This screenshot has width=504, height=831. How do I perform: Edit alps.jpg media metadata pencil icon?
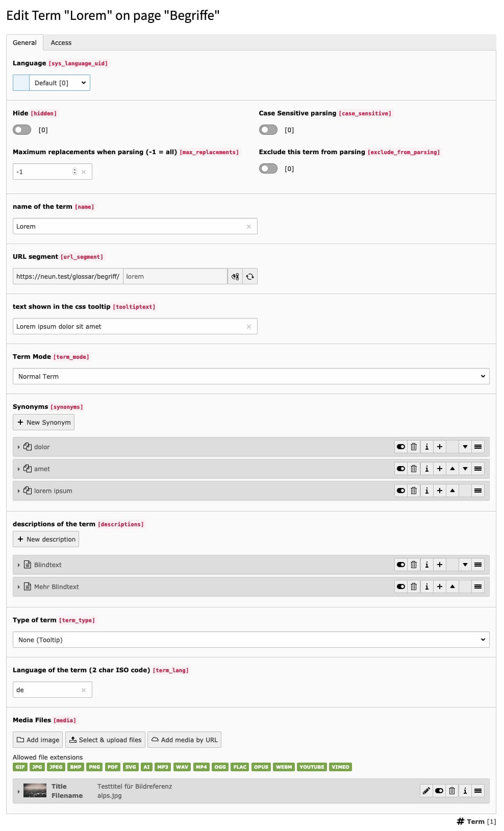(426, 791)
